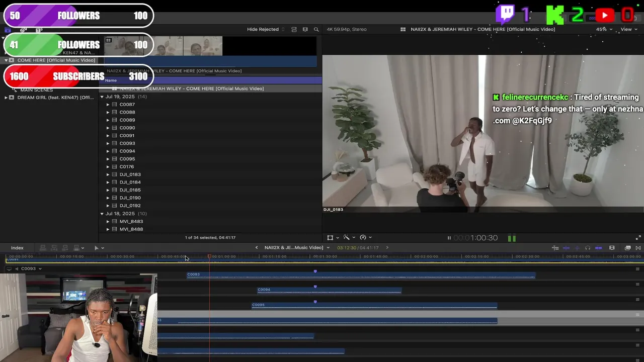Toggle timeline trimming options icon
Viewport: 644px width, 362px height.
tap(555, 248)
